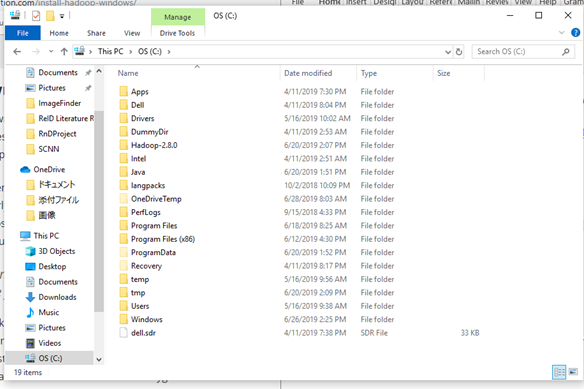Sort by the Type column header
The height and width of the screenshot is (389, 584).
(x=369, y=73)
